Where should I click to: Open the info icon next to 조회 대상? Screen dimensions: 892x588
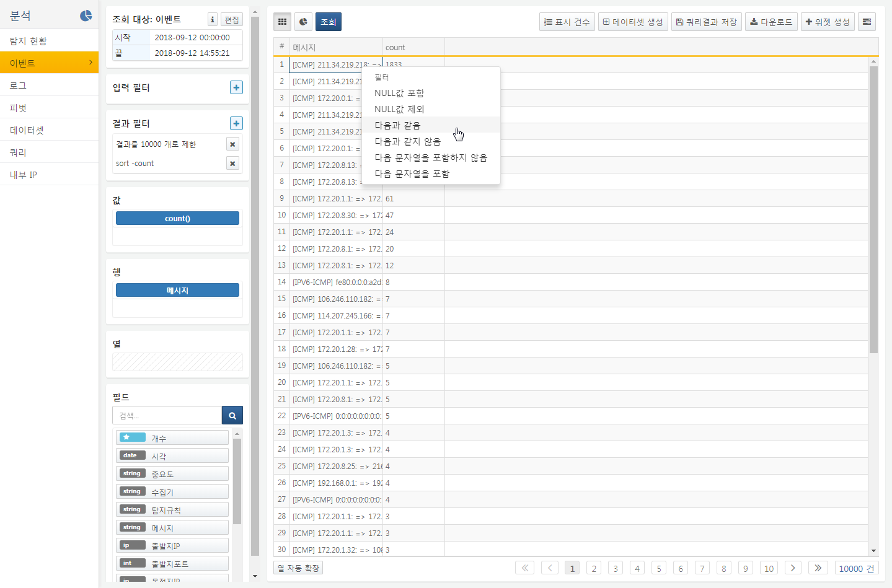click(x=213, y=19)
